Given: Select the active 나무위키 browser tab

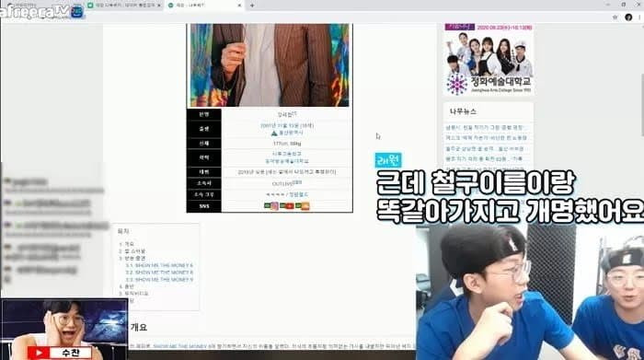Looking at the screenshot, I should coord(204,6).
